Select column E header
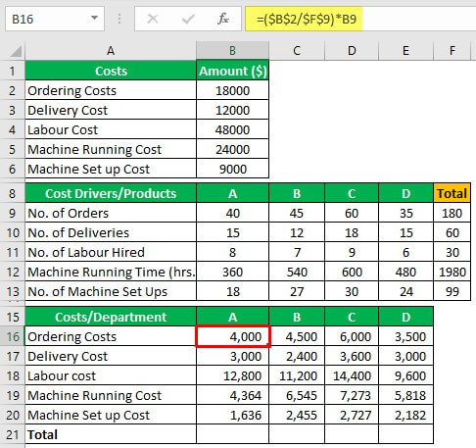This screenshot has height=448, width=476. [x=405, y=51]
